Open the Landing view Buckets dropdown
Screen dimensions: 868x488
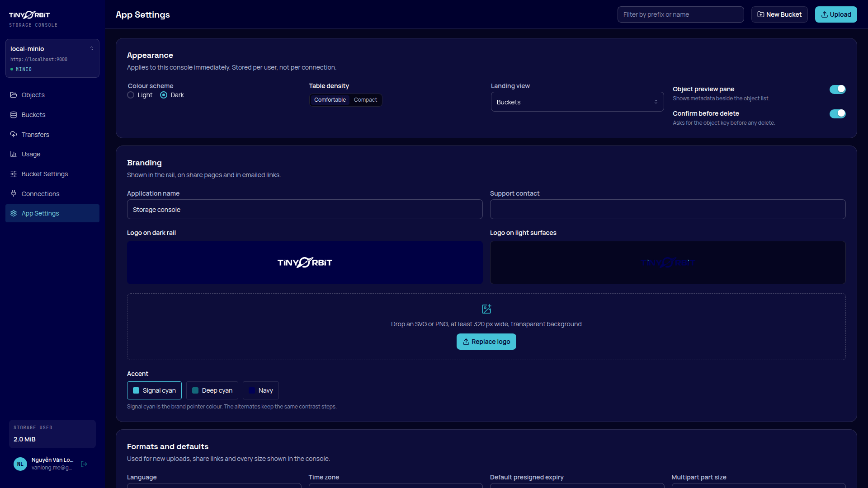[577, 102]
